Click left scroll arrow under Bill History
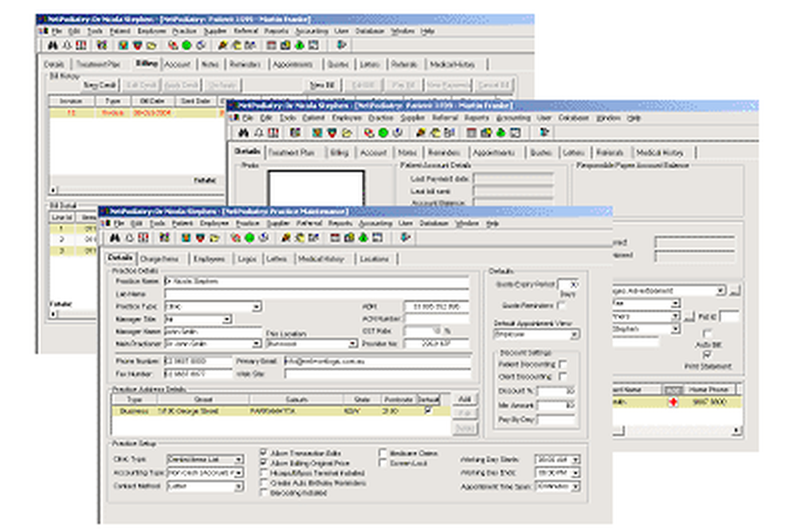Image resolution: width=797 pixels, height=532 pixels. (x=53, y=190)
